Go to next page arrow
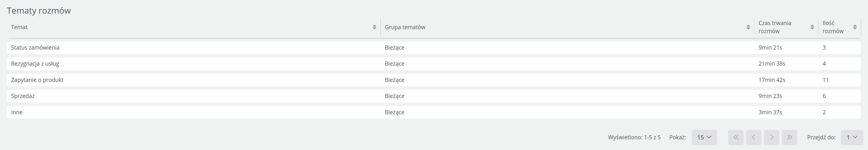The image size is (868, 150). point(771,137)
